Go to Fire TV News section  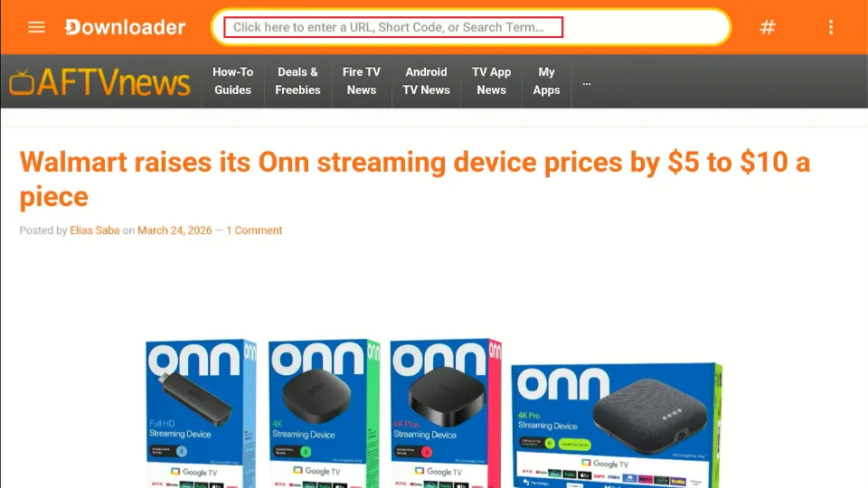[362, 80]
